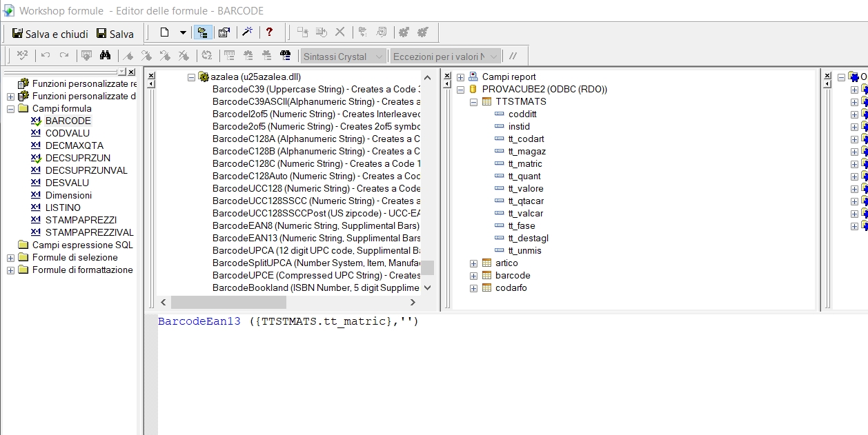This screenshot has height=435, width=868.
Task: Expand the artico table node
Action: coord(473,263)
